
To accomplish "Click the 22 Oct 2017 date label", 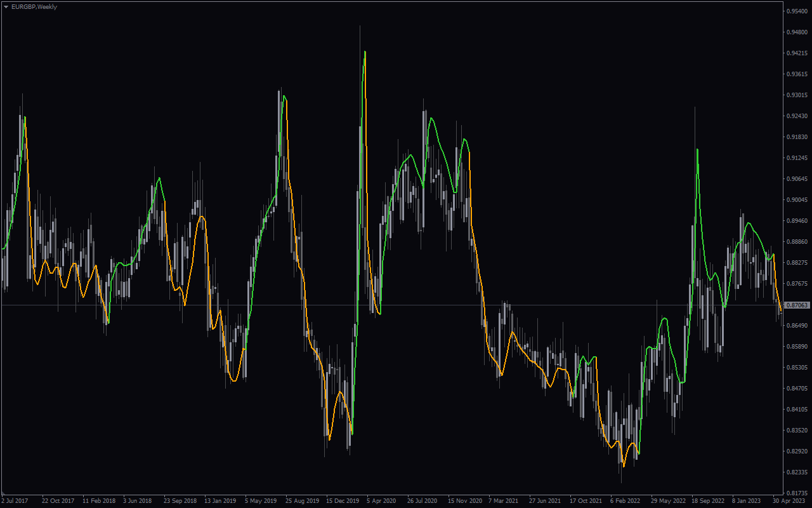I will click(58, 501).
